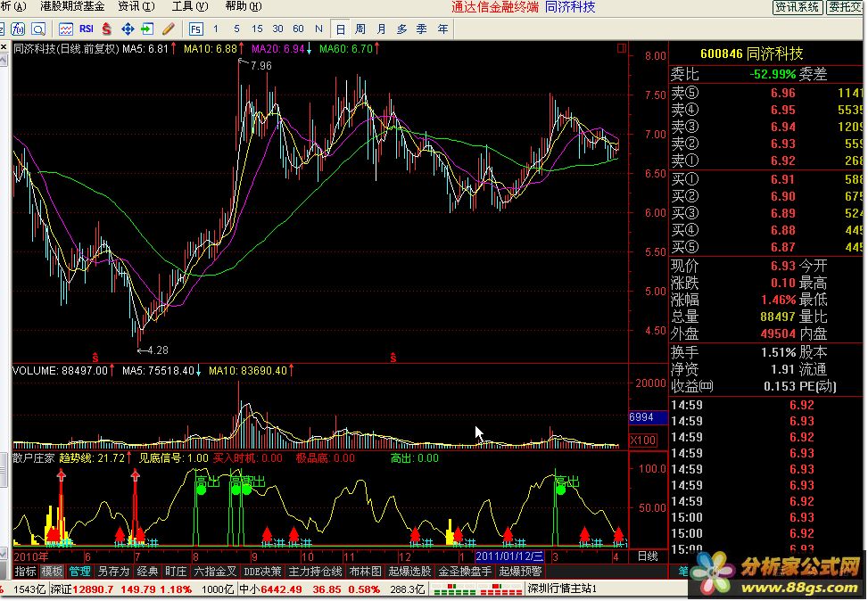Viewport: 868px width, 601px height.
Task: Click the VOLUME: 88497.00 indicator label
Action: tap(60, 370)
